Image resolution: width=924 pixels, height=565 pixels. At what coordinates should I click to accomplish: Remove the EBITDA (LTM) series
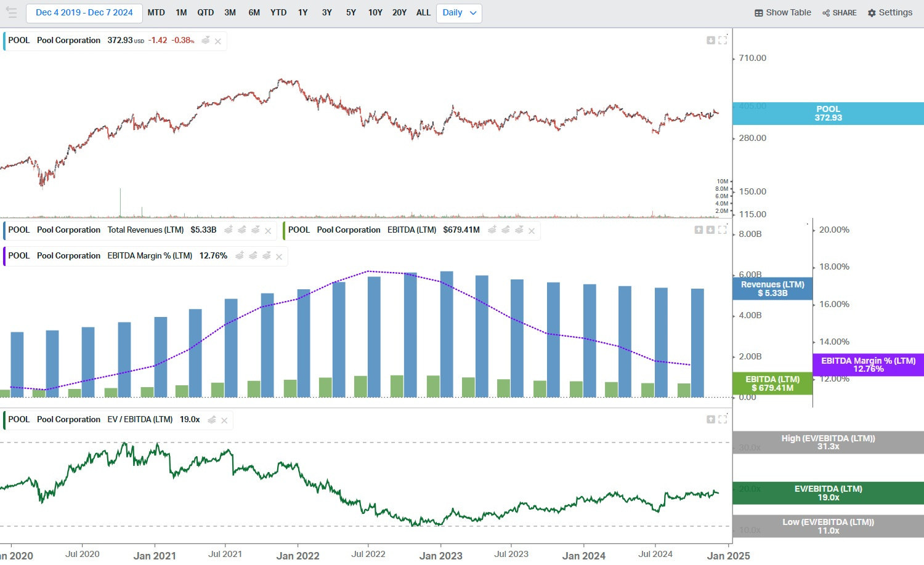click(532, 231)
